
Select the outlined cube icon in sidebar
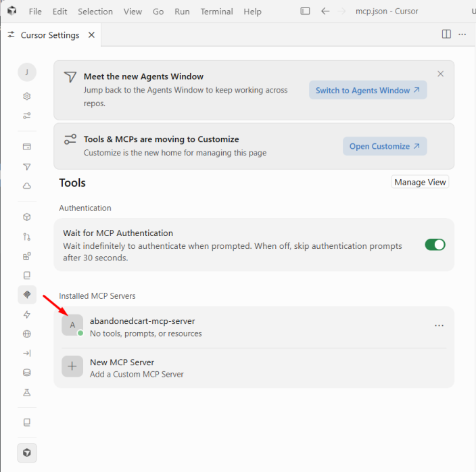point(27,217)
